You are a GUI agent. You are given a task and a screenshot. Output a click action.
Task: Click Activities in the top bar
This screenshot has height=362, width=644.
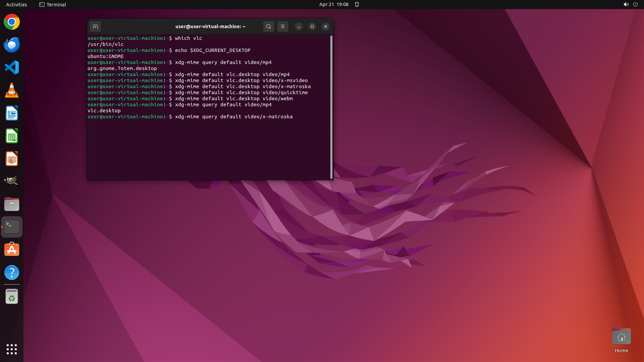pos(16,4)
